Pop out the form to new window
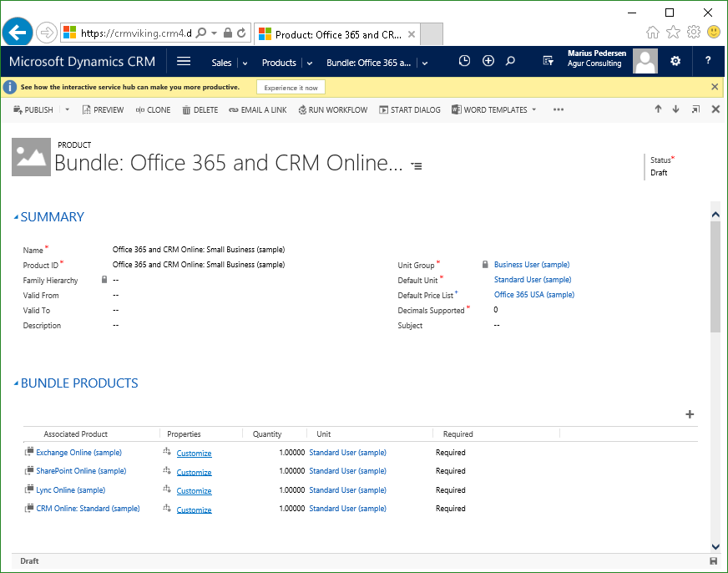The height and width of the screenshot is (573, 728). coord(695,109)
